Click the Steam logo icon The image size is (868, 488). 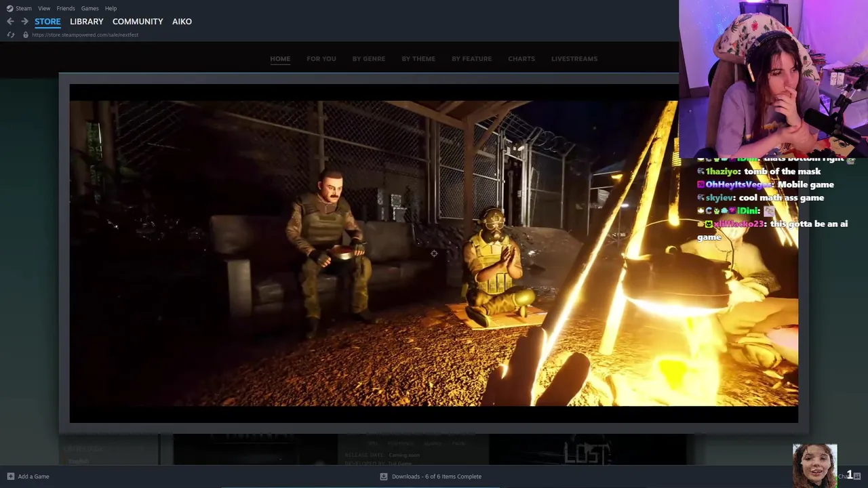point(9,8)
